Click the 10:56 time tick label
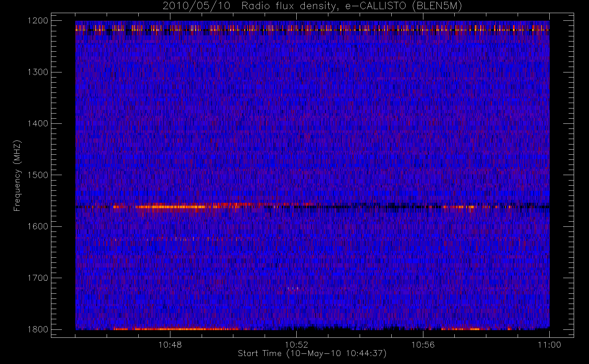This screenshot has height=364, width=589. click(423, 345)
